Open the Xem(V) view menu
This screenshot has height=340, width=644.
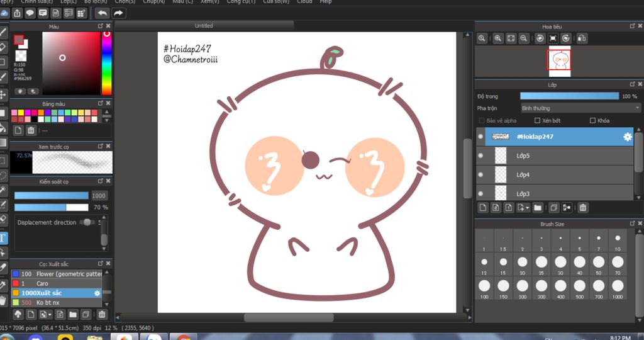209,2
